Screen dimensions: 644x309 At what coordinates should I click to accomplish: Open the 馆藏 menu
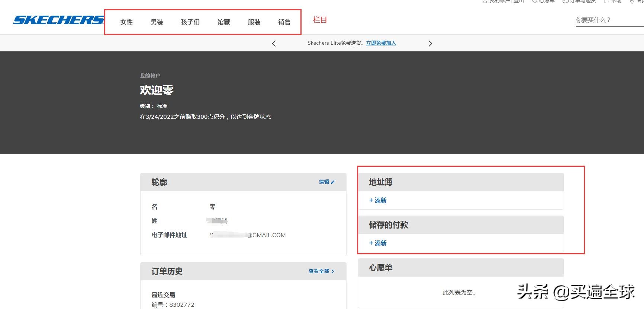click(x=224, y=22)
